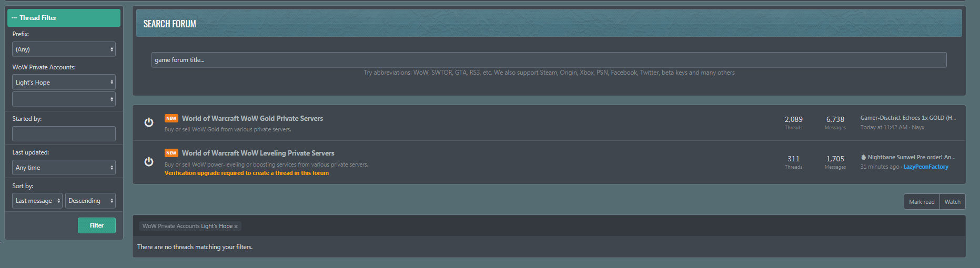Viewport: 980px width, 268px height.
Task: Click the Nayx username
Action: coord(918,127)
